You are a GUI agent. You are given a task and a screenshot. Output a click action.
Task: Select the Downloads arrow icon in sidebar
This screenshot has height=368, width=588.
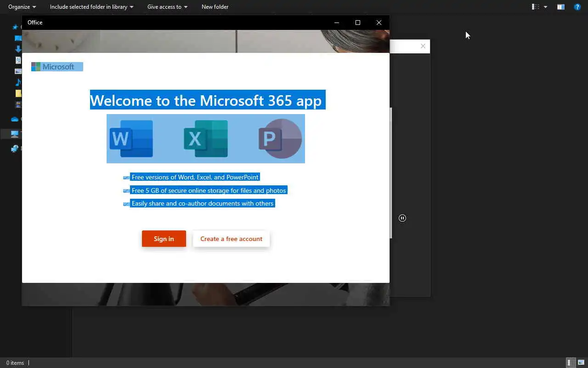(x=18, y=49)
